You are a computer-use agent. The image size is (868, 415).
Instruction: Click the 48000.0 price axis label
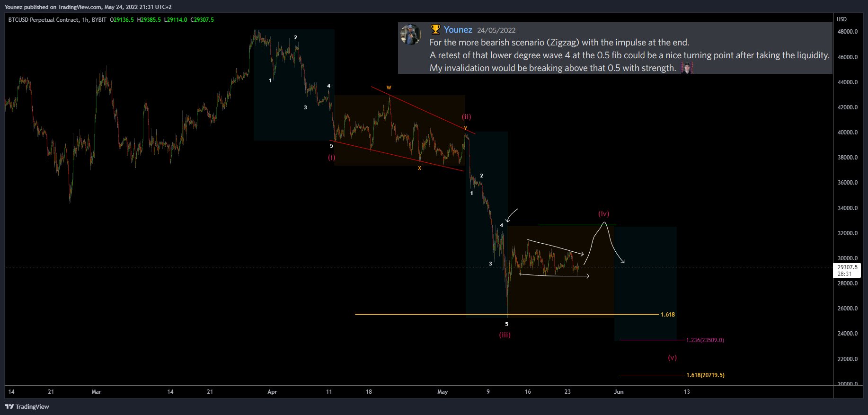847,32
